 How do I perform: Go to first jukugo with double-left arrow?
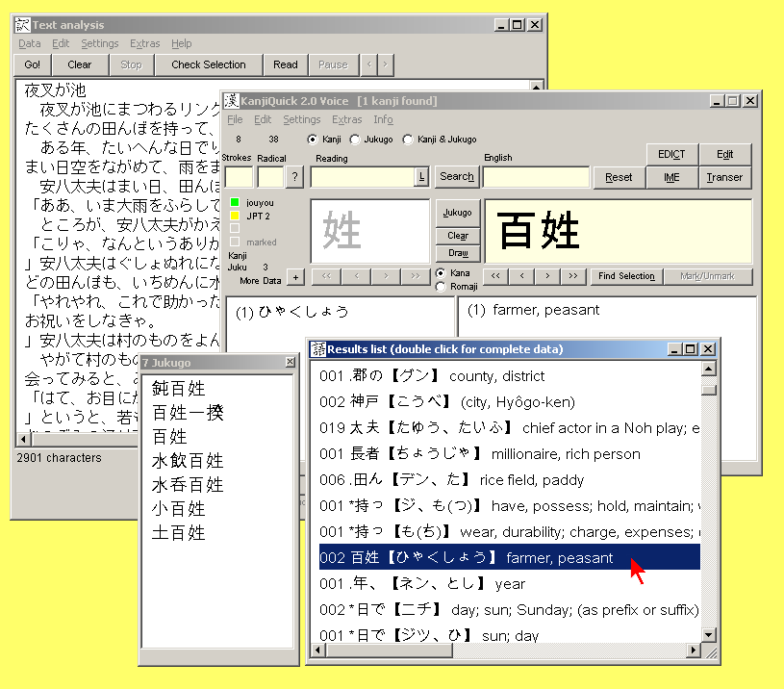pyautogui.click(x=495, y=276)
